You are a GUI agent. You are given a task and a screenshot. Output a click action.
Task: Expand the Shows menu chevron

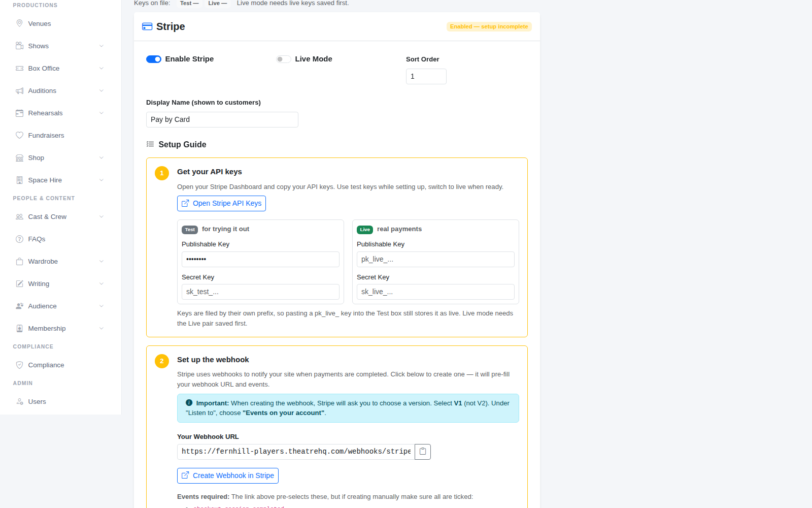(x=101, y=46)
